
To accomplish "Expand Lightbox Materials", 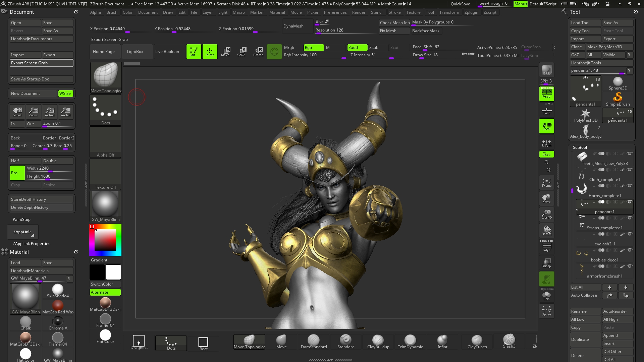I will click(x=42, y=271).
